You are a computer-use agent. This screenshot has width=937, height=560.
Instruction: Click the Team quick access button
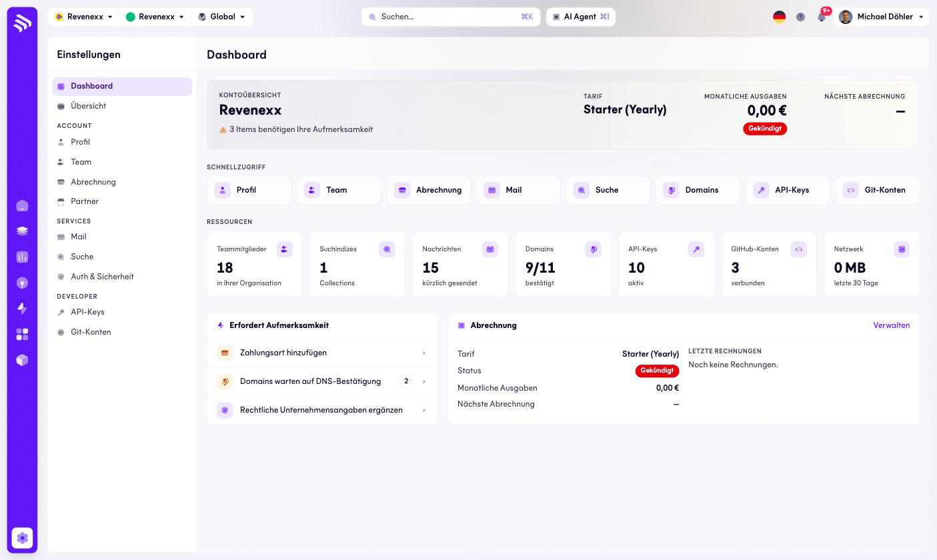point(339,190)
